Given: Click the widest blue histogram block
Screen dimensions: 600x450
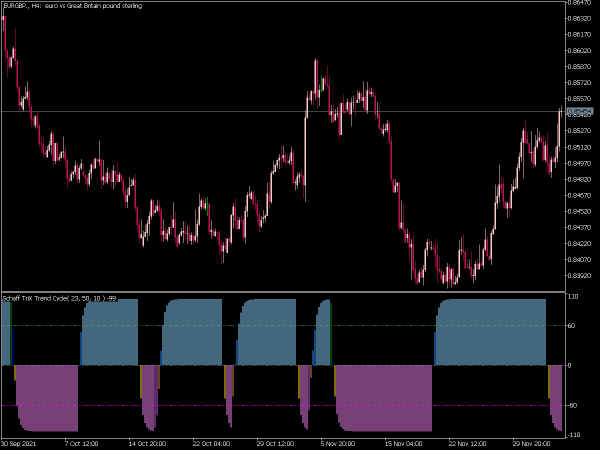Looking at the screenshot, I should click(491, 332).
